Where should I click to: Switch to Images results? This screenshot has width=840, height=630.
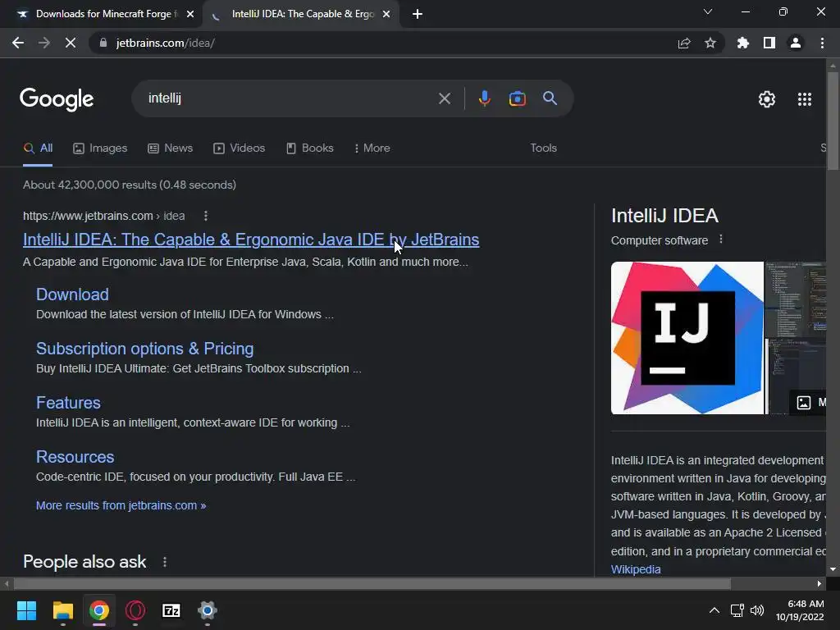click(100, 148)
